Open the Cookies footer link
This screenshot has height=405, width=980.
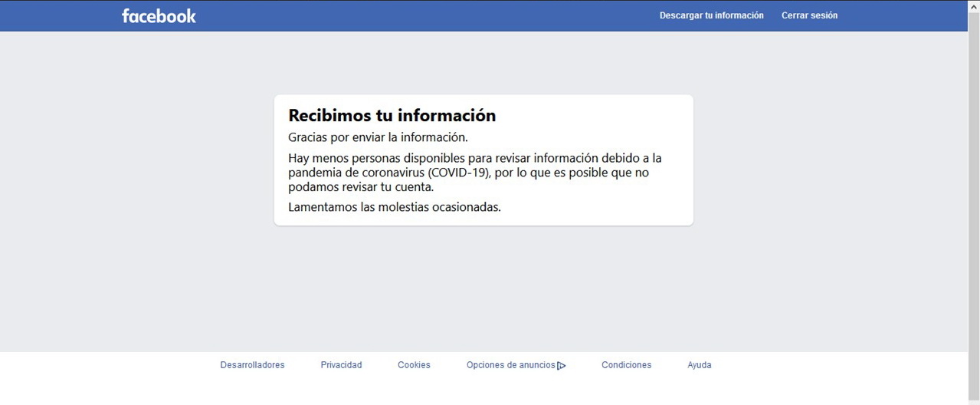pyautogui.click(x=414, y=365)
